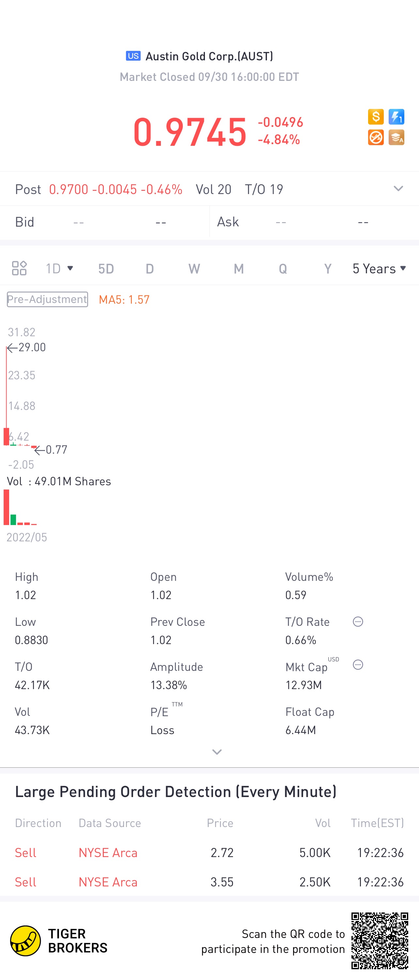Image resolution: width=419 pixels, height=980 pixels.
Task: Tap the gold stacked coins icon
Action: [396, 137]
